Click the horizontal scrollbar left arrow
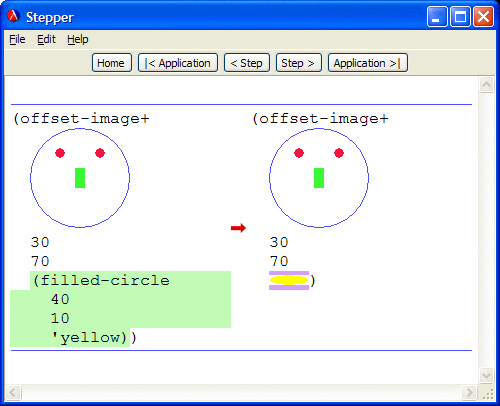This screenshot has width=500, height=406. [x=13, y=392]
